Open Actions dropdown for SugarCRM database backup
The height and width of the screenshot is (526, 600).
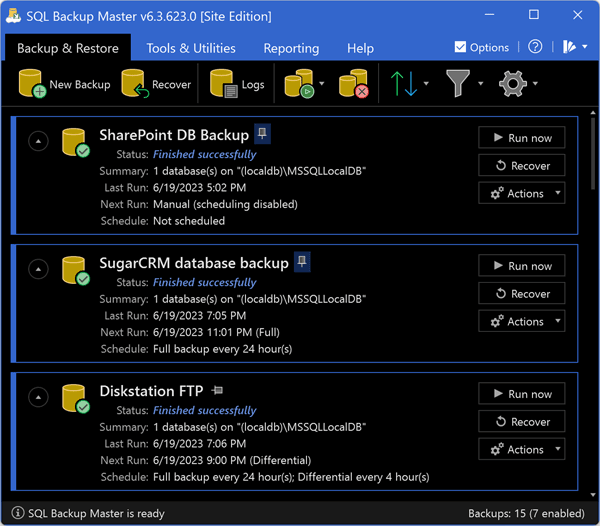pos(521,322)
